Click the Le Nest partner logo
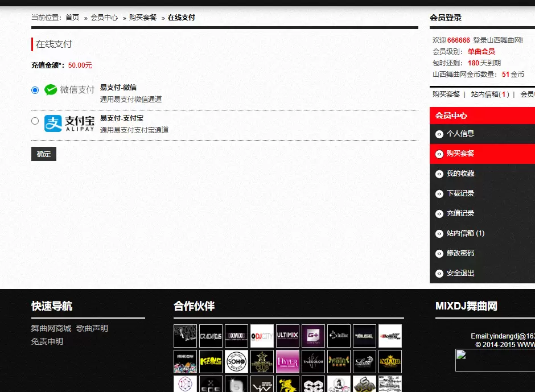The height and width of the screenshot is (392, 535). 186,362
